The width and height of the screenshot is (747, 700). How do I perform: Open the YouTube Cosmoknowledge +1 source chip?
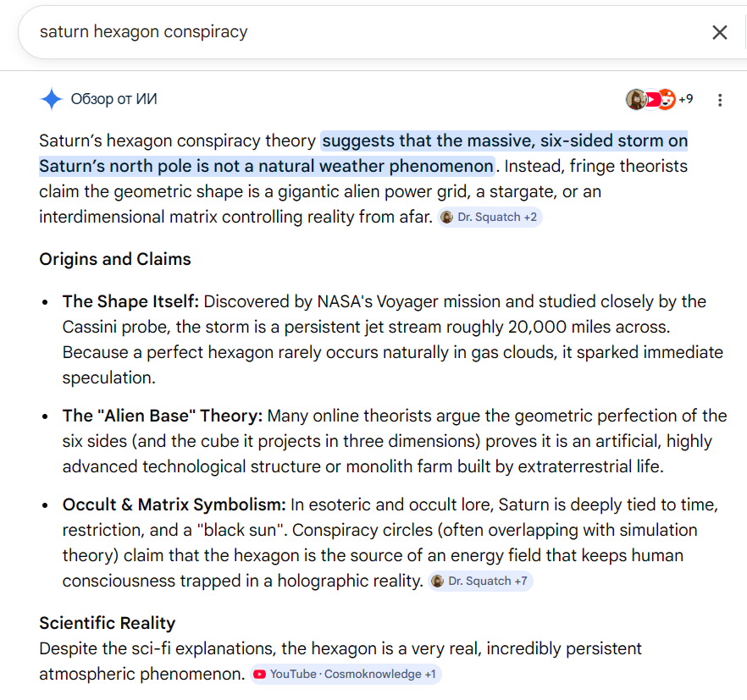pos(346,675)
